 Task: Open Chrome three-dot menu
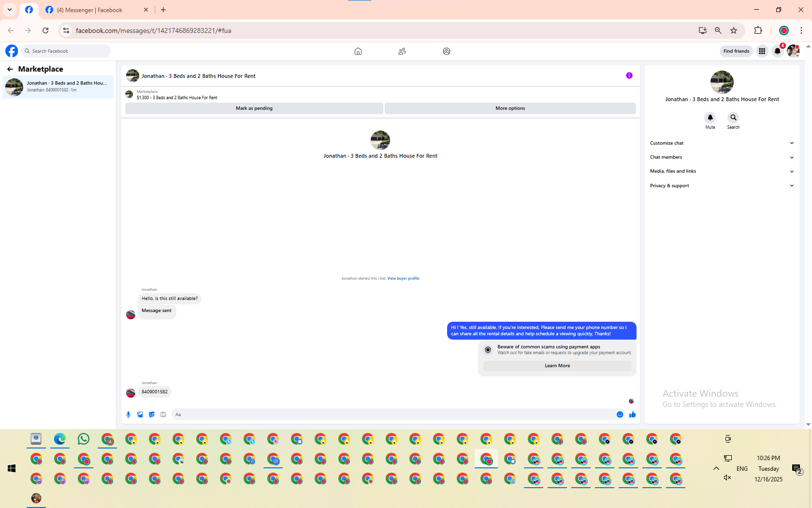801,30
